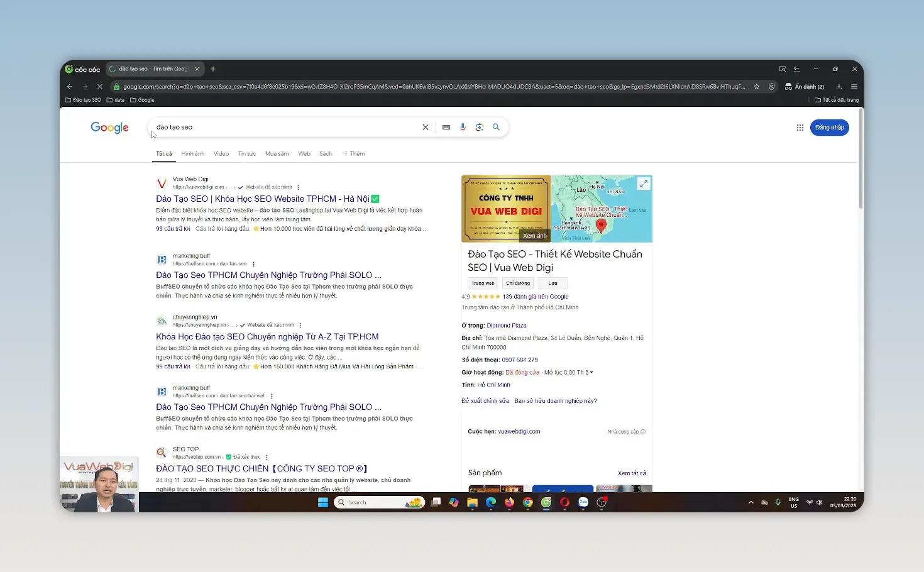This screenshot has width=924, height=572.
Task: Click the map thumbnail with red pin
Action: tap(602, 209)
